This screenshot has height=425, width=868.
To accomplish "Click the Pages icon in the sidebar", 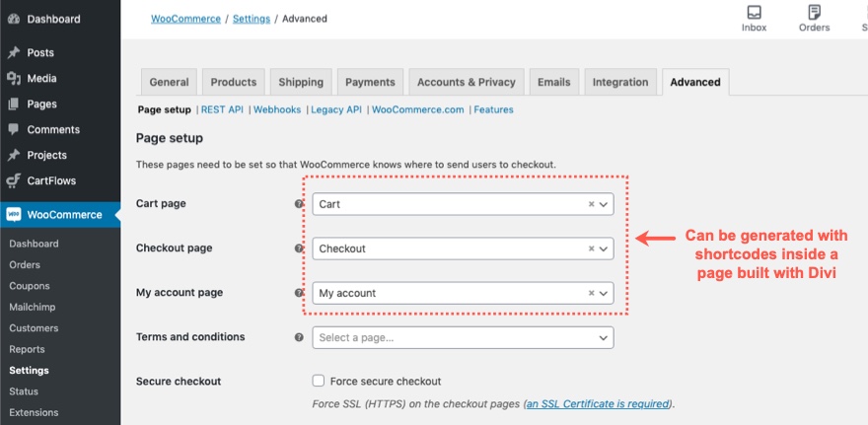I will tap(13, 104).
